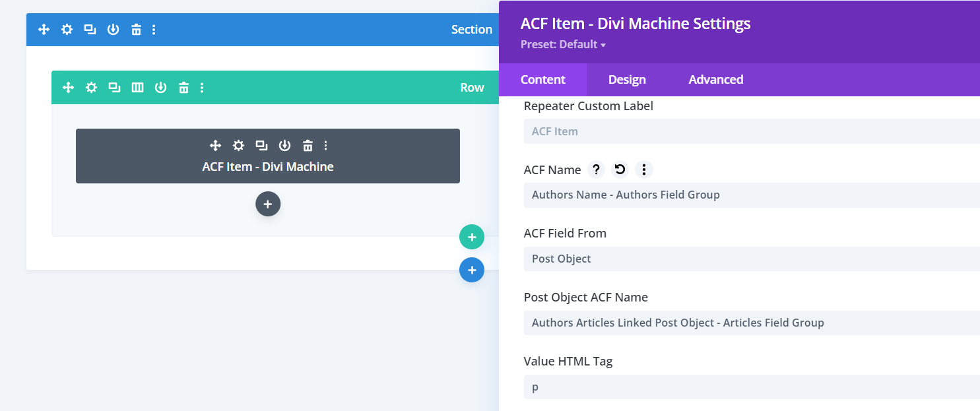Reset the ACF Name field
Viewport: 980px width, 411px height.
tap(620, 170)
